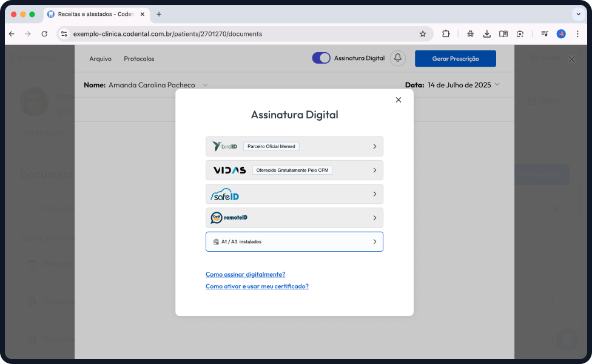This screenshot has height=364, width=592.
Task: Expand the tab search dropdown
Action: (x=579, y=15)
